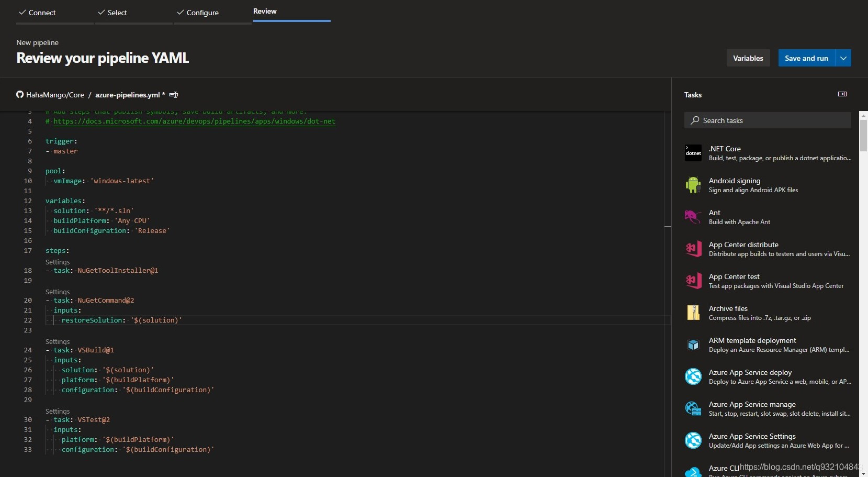Click the GitHub icon next to HahaMango/Core
This screenshot has height=477, width=868.
[20, 95]
